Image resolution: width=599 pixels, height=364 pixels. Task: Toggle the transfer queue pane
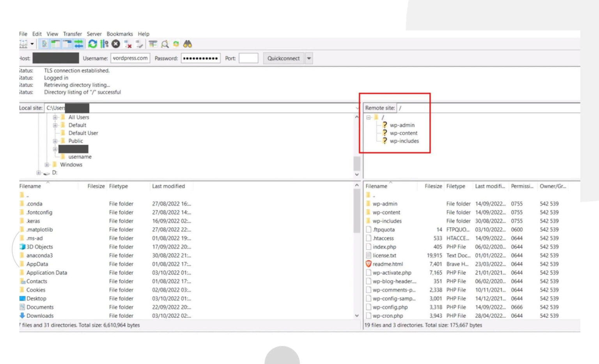(78, 44)
